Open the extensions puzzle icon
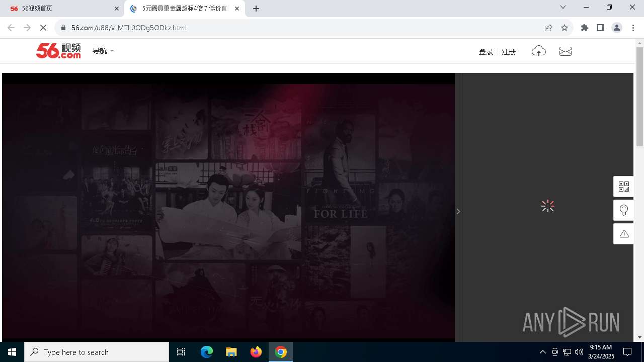Image resolution: width=644 pixels, height=362 pixels. coord(585,28)
